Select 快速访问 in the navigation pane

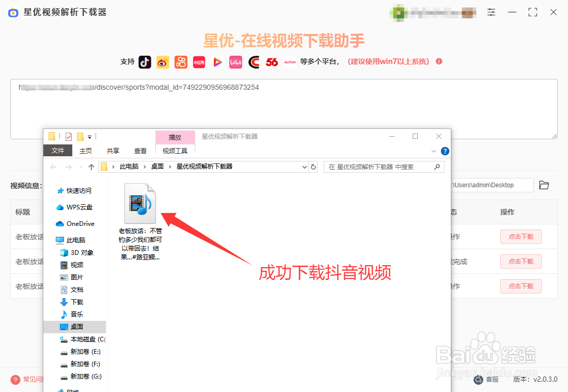[75, 191]
